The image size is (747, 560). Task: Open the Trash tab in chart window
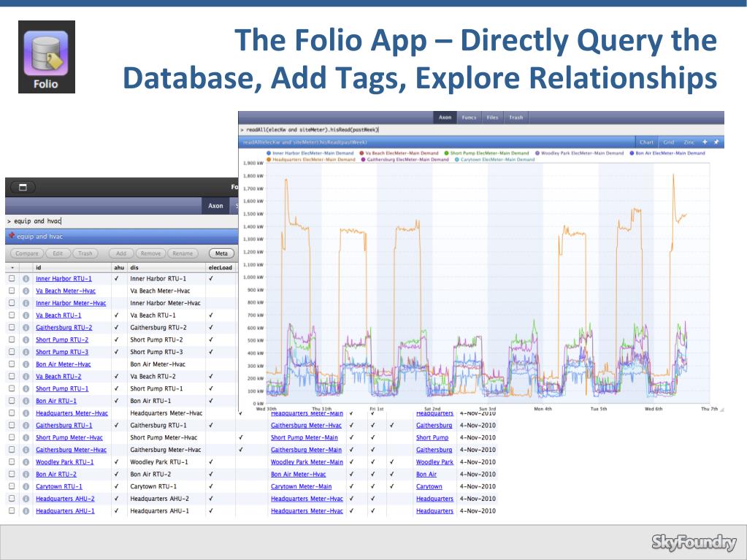coord(516,117)
